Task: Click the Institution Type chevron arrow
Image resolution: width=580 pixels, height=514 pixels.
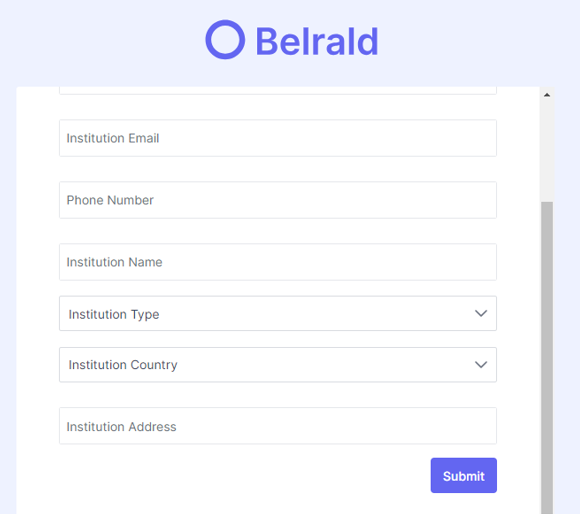Action: (480, 314)
